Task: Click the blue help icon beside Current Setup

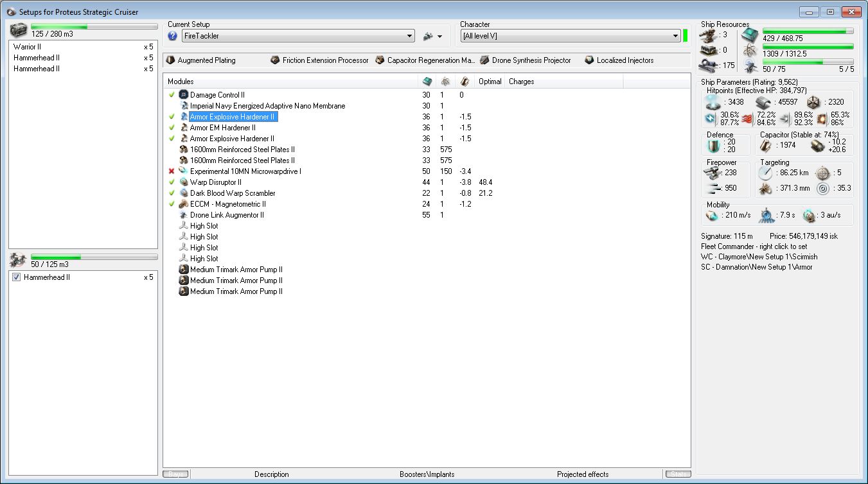Action: coord(172,36)
